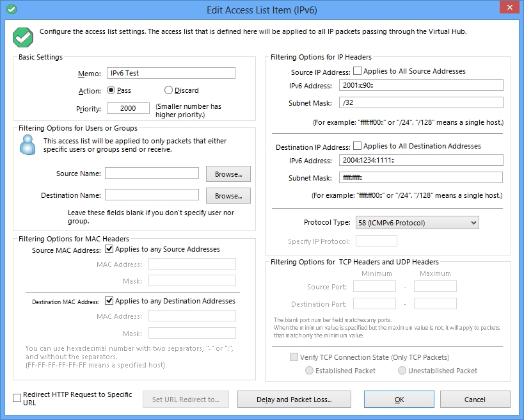Click the Destination Port maximum field
The image size is (524, 420).
pyautogui.click(x=435, y=303)
